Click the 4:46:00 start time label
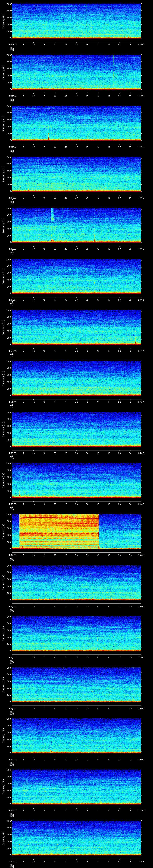 coord(12,147)
